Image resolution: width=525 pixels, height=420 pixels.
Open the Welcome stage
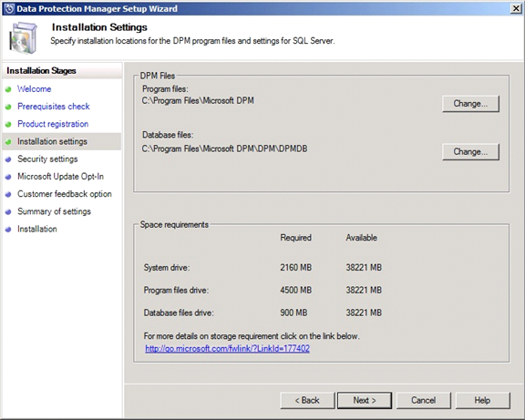34,89
